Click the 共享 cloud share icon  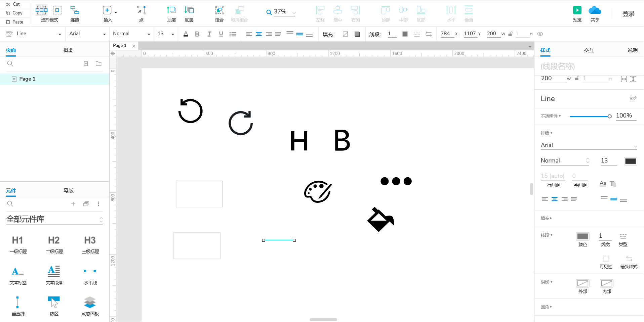pos(595,10)
